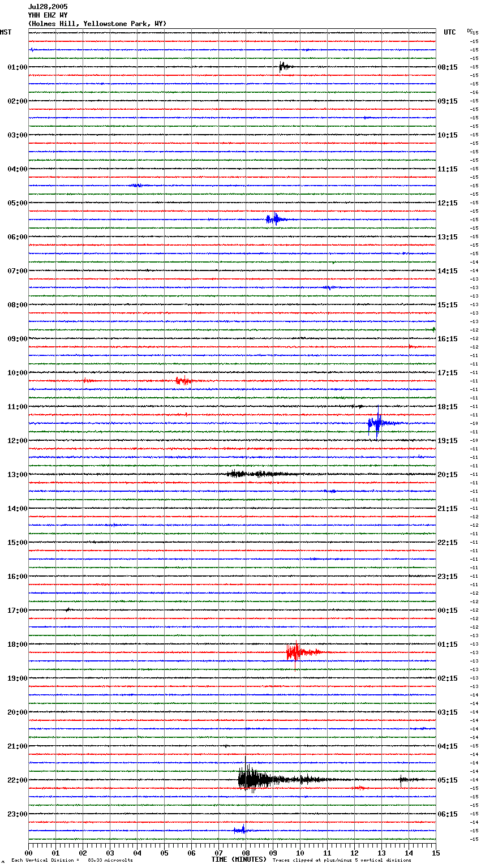Viewport: 481px width, 868px height.
Task: Select the '01:00' MST time label
Action: click(x=17, y=67)
